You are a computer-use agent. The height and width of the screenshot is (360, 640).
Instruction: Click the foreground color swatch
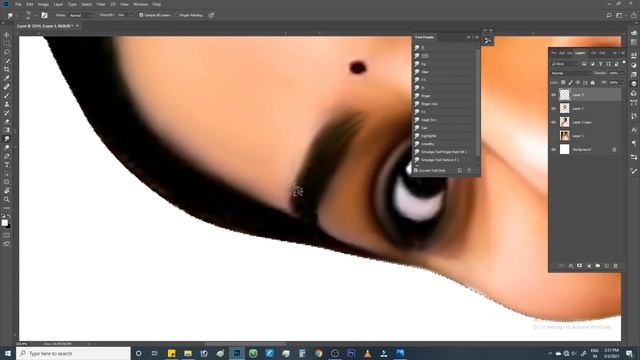coord(4,222)
